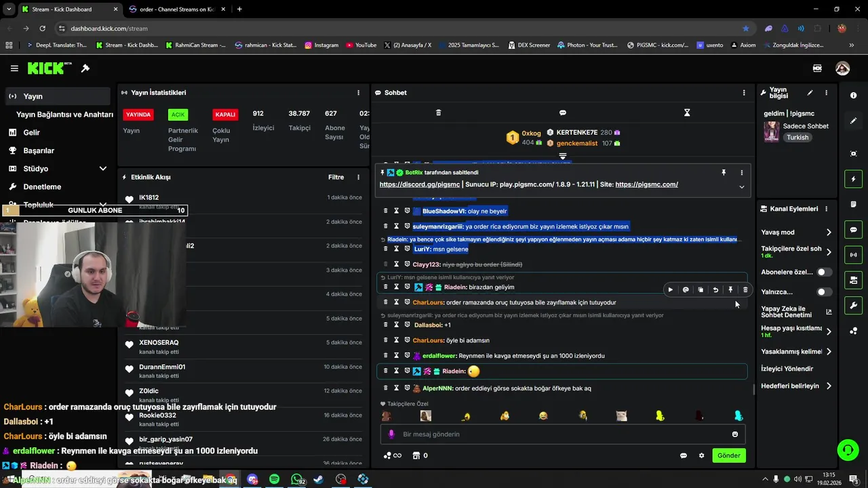
Task: Open the Sohbet panel three-dot menu
Action: (744, 93)
